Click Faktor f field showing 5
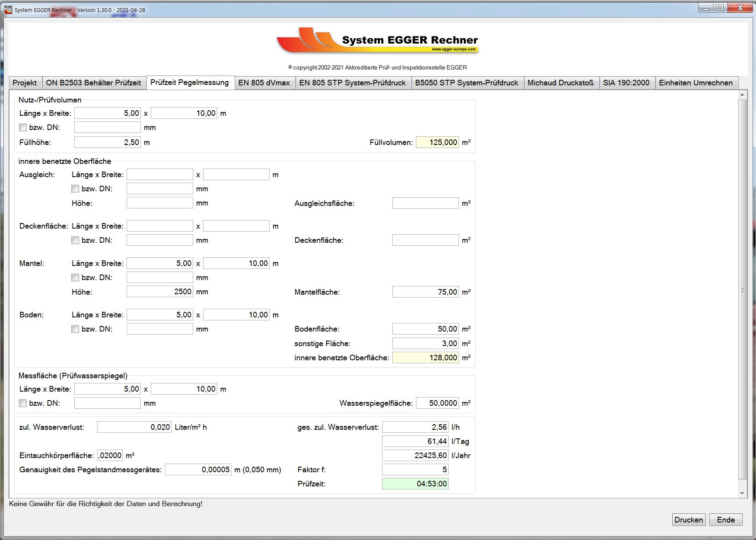The height and width of the screenshot is (540, 756). pos(415,470)
